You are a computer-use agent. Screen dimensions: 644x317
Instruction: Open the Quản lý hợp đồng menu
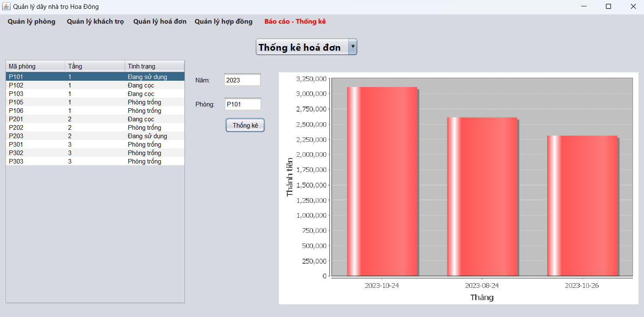[223, 22]
